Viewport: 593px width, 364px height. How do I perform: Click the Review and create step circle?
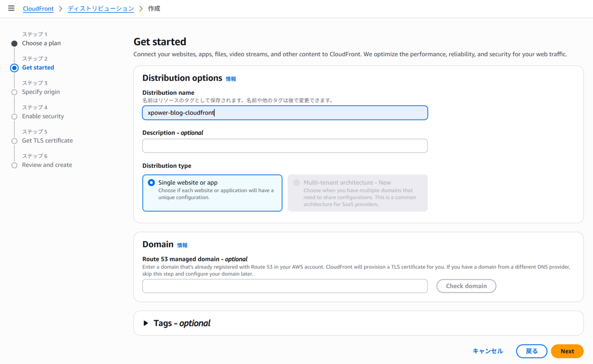point(14,165)
